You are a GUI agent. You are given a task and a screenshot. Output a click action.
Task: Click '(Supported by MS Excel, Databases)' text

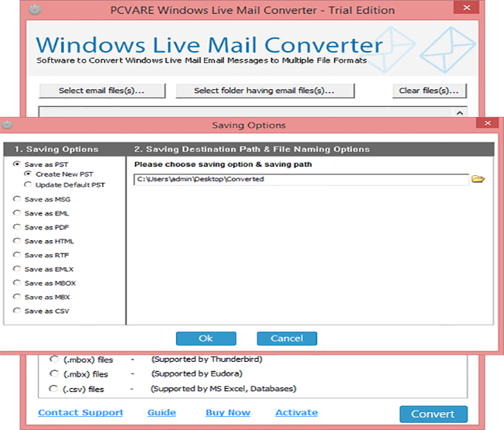223,389
